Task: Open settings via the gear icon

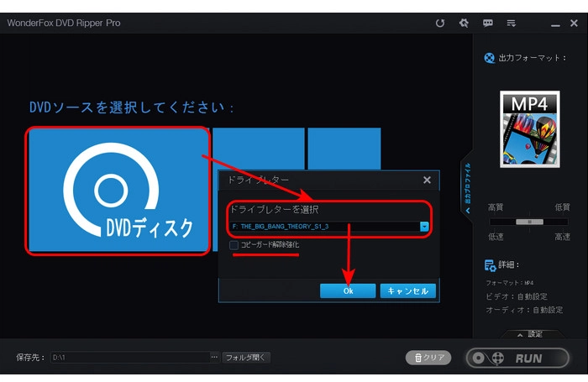Action: tap(464, 23)
